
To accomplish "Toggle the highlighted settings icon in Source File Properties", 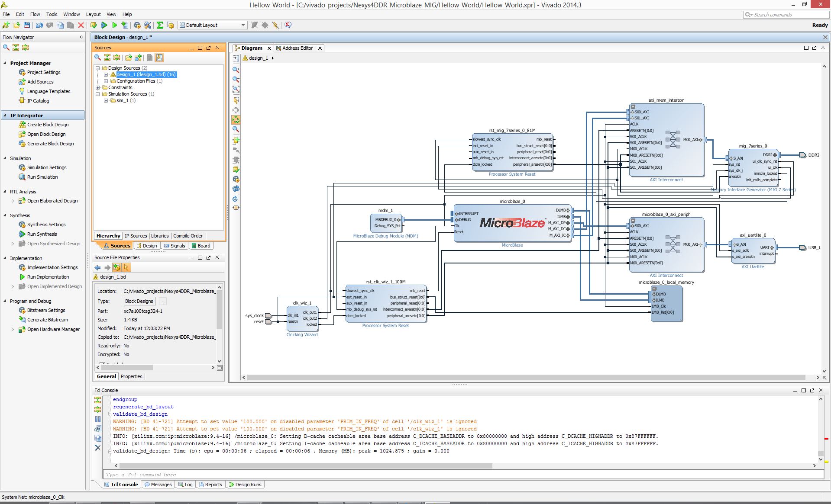I will 117,267.
